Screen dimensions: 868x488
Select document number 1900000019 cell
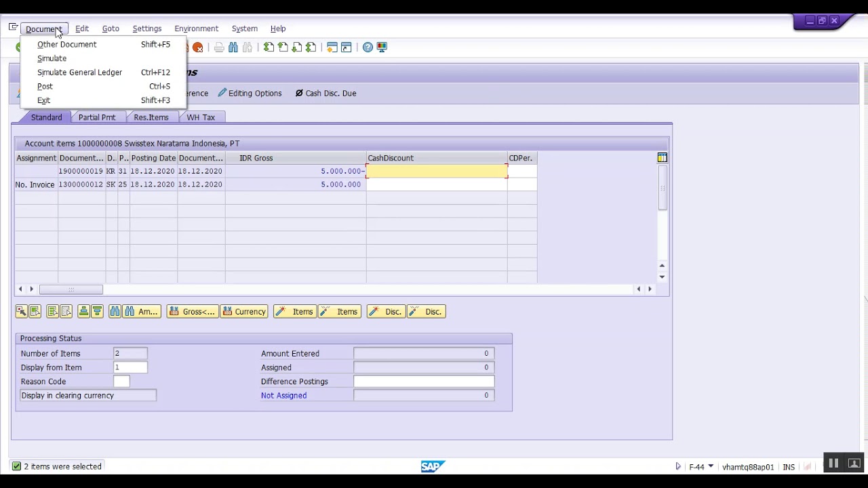81,171
